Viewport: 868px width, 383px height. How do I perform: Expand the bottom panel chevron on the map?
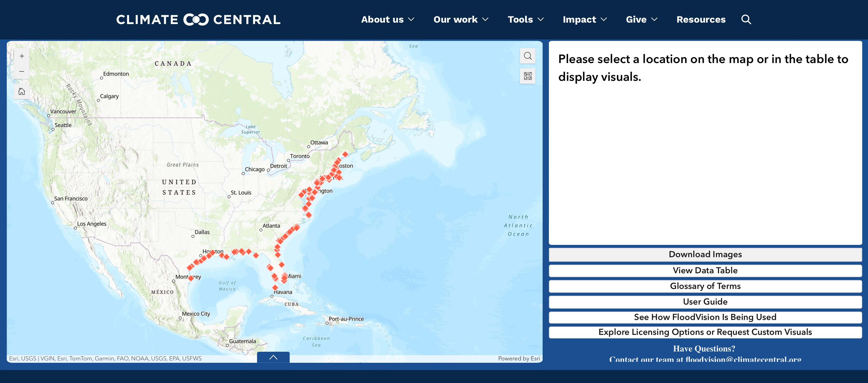pyautogui.click(x=273, y=357)
